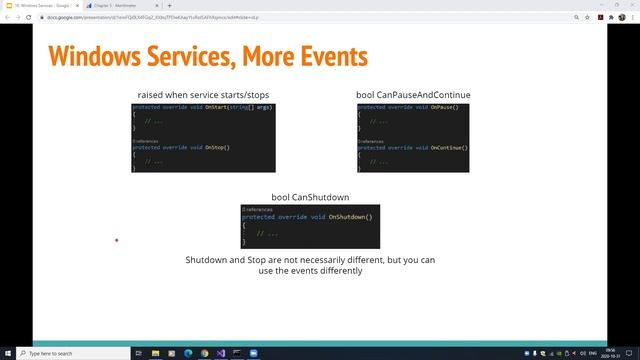The height and width of the screenshot is (360, 640).
Task: Click the ENG language indicator
Action: (593, 353)
